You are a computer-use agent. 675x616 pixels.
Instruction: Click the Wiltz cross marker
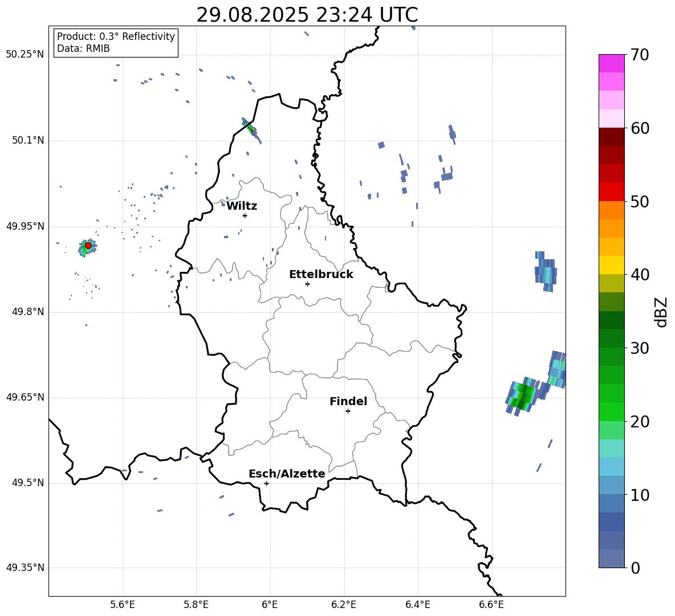click(x=245, y=215)
